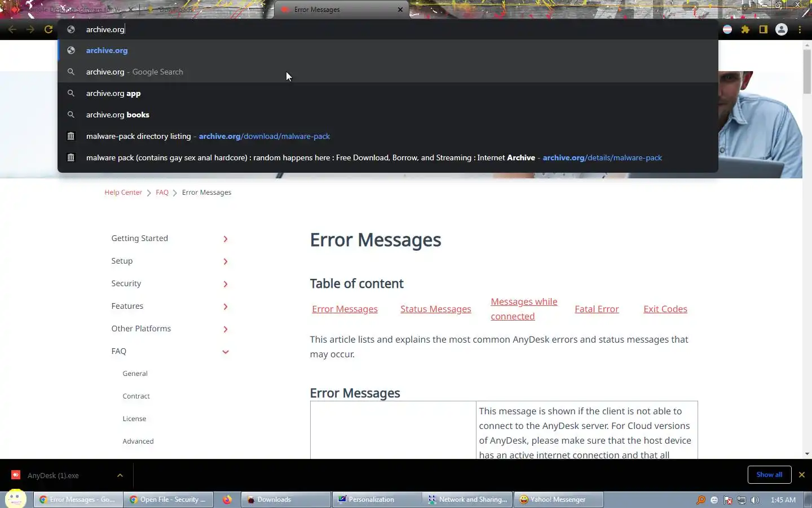
Task: Select the archive.org app suggestion
Action: coord(388,93)
